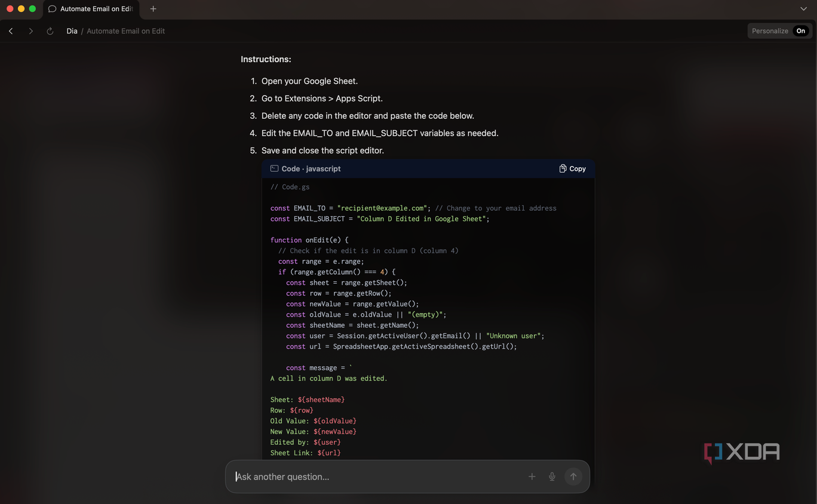Click the Automate Email on Edit breadcrumb title
The image size is (817, 504).
[125, 31]
